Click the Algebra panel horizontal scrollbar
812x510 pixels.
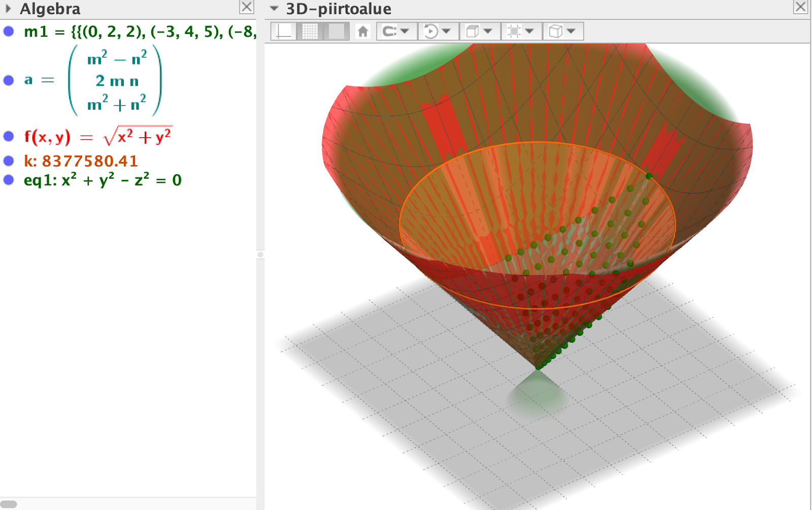click(9, 504)
